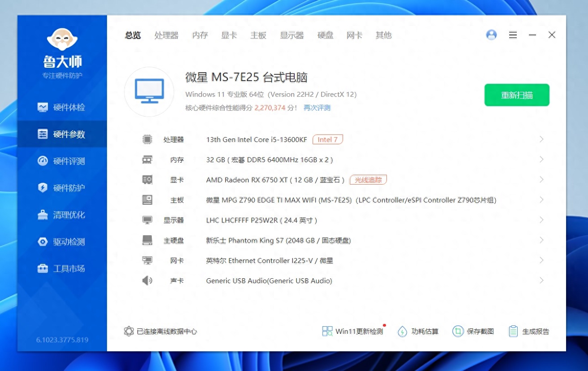Switch to the 硬盘 tab
This screenshot has height=371, width=588.
(326, 35)
